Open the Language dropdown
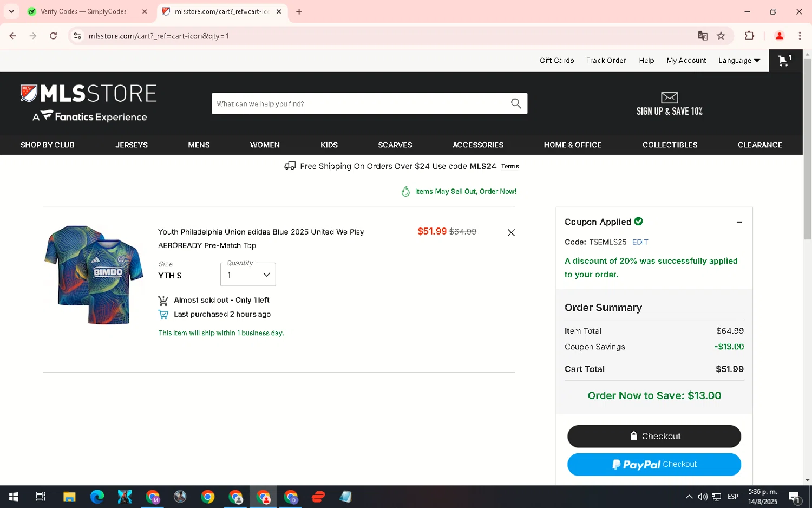This screenshot has height=508, width=812. pos(739,61)
